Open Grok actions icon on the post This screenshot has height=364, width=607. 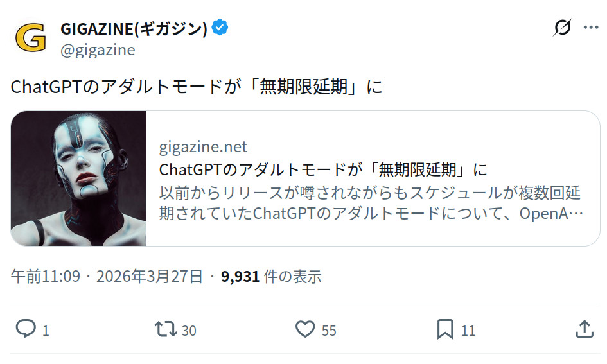[562, 28]
